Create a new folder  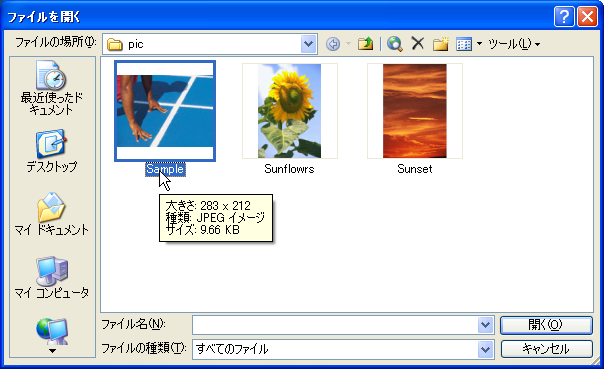point(440,44)
